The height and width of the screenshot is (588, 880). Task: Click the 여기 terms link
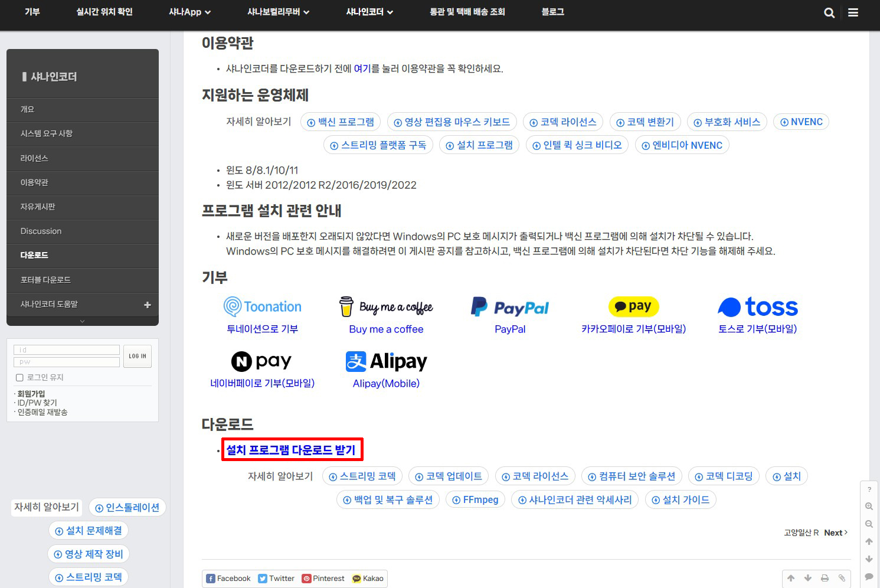362,68
